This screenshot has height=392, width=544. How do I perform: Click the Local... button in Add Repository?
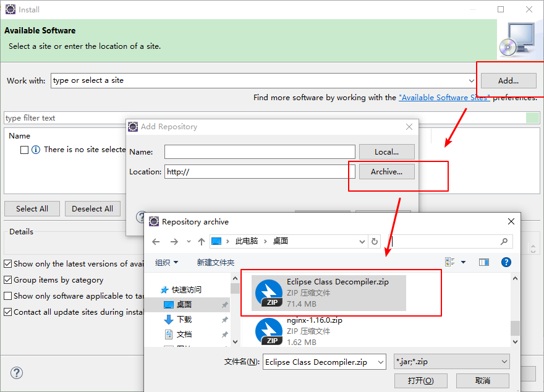387,152
